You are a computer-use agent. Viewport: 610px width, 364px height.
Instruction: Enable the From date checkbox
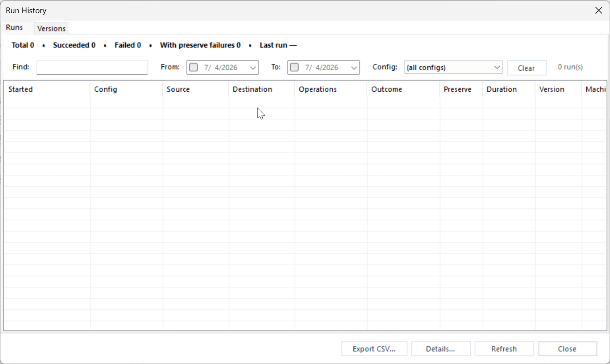[193, 67]
